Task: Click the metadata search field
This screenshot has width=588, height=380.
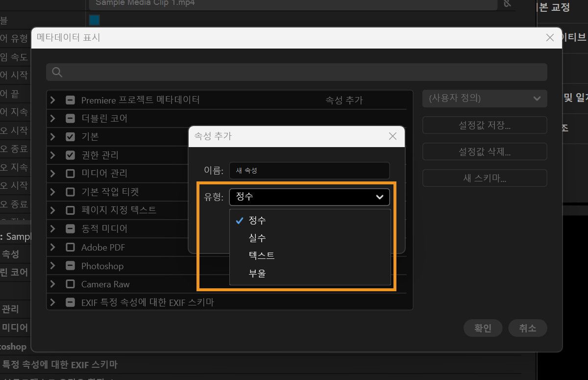Action: coord(296,72)
